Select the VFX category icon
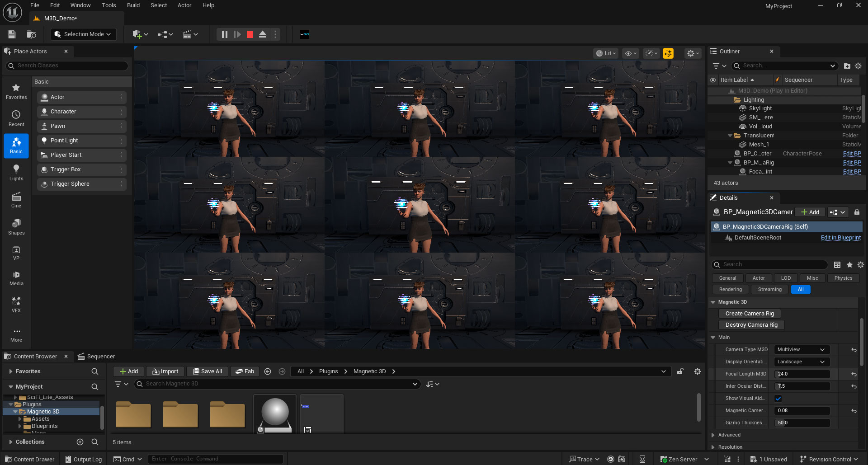Screen dimensions: 868x465 pyautogui.click(x=16, y=305)
